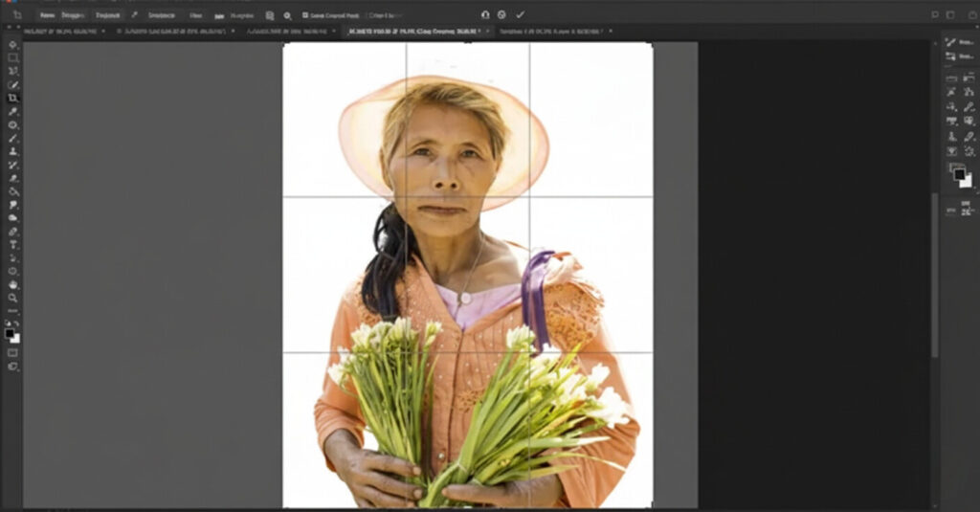Select the active Crop tool in left toolbar
Viewport: 980px width, 512px height.
pos(12,99)
